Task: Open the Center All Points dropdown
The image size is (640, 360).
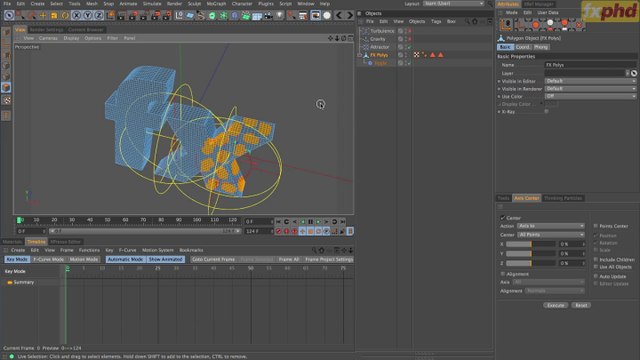Action: click(x=551, y=235)
